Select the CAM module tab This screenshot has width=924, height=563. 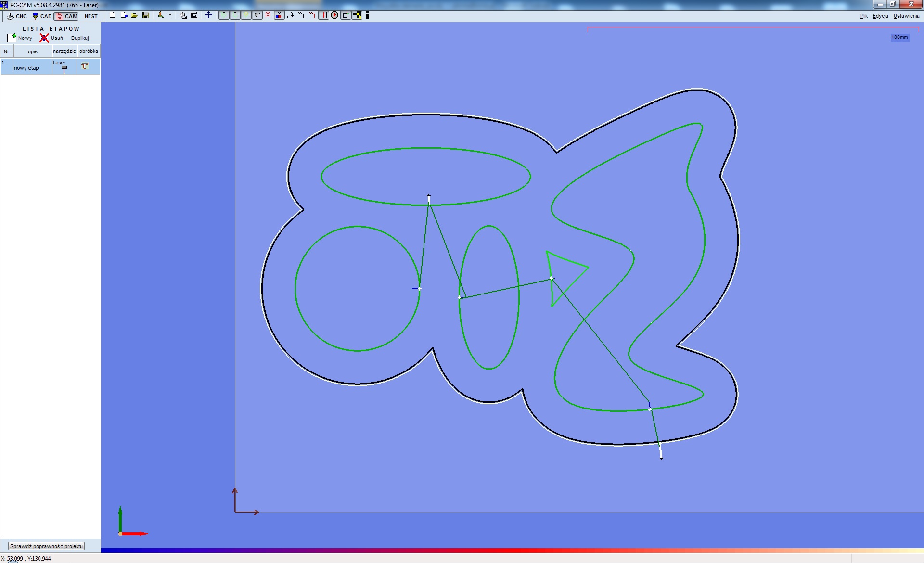(66, 16)
